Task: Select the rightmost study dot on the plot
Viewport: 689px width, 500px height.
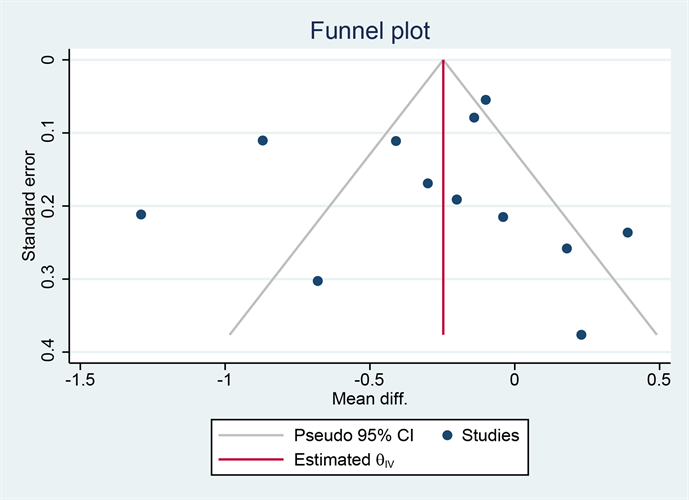Action: click(x=628, y=233)
